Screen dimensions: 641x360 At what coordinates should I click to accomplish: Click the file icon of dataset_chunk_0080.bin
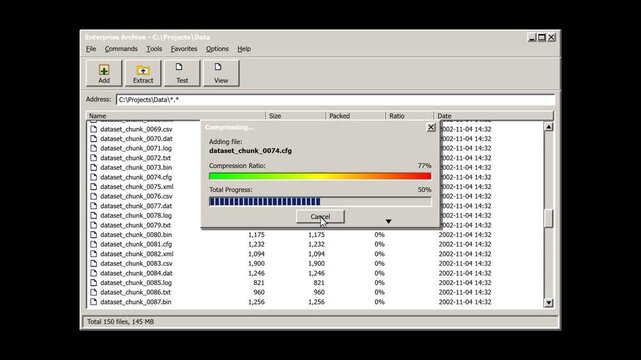click(x=94, y=235)
